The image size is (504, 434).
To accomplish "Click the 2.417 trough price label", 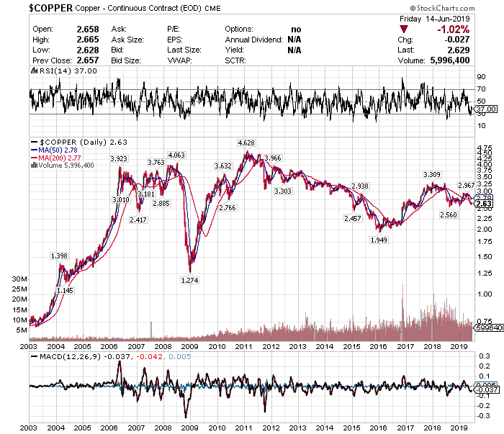I will click(x=138, y=220).
